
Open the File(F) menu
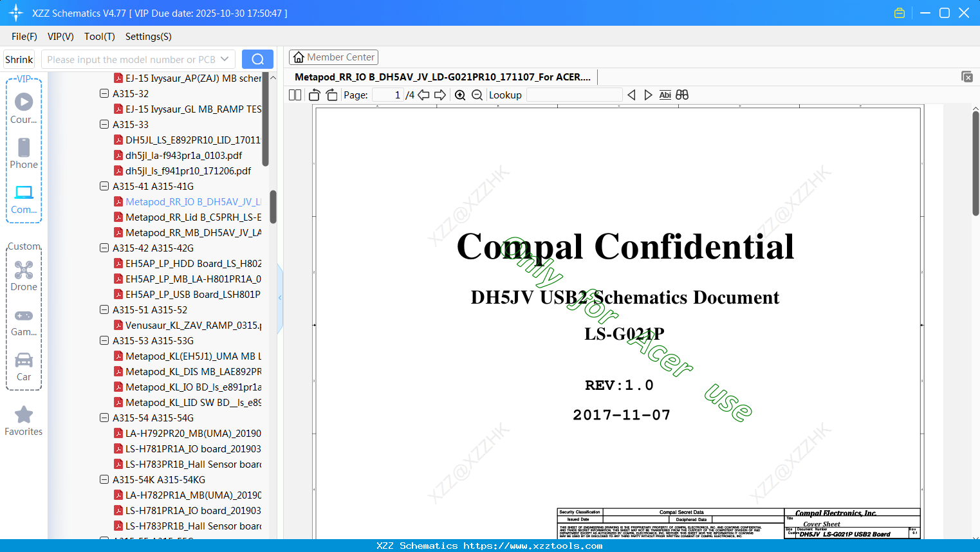[x=24, y=37]
